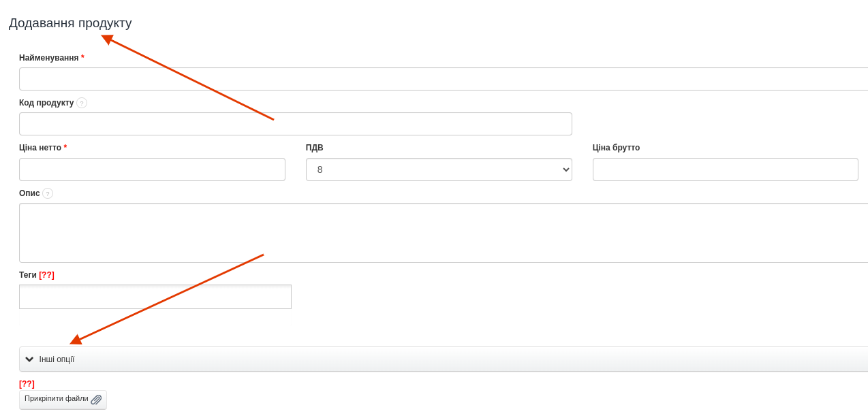Click the ПДВ label text

[x=315, y=148]
